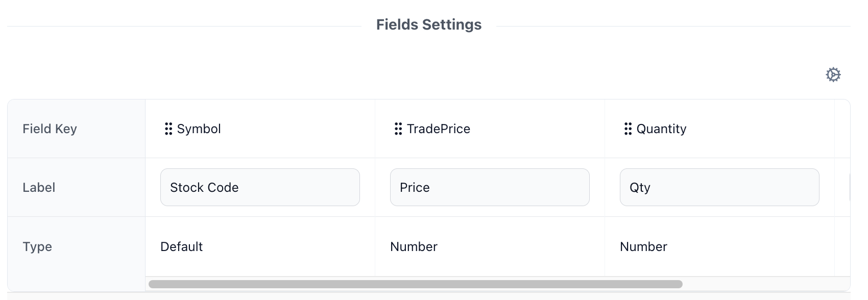This screenshot has height=300, width=868.
Task: Click the Fields Settings section heading
Action: (x=429, y=24)
